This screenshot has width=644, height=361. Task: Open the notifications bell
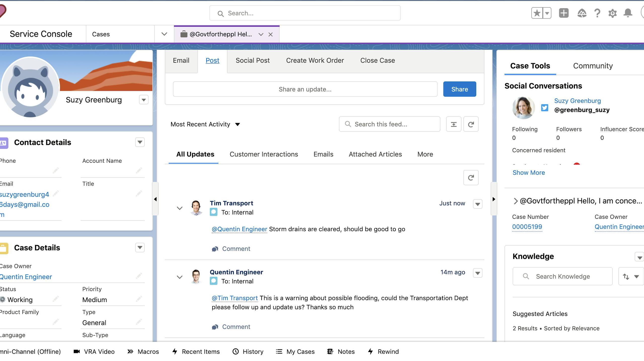[x=628, y=13]
